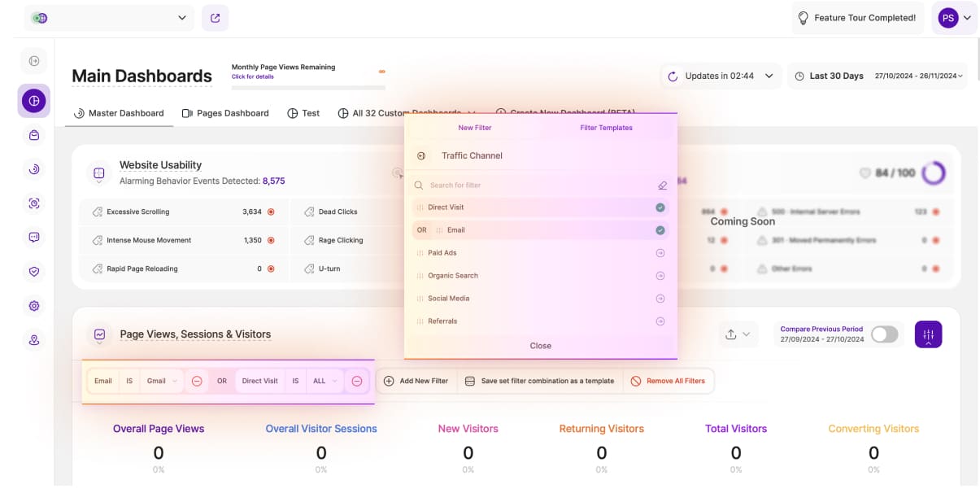
Task: Click the sidebar expand arrow icon
Action: (33, 61)
